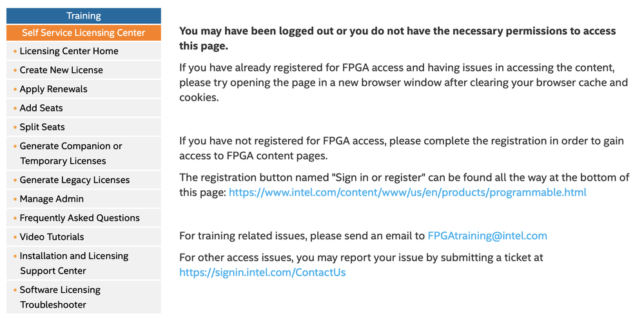Click the paragraph about clearing browser cache
The image size is (644, 318).
[403, 83]
